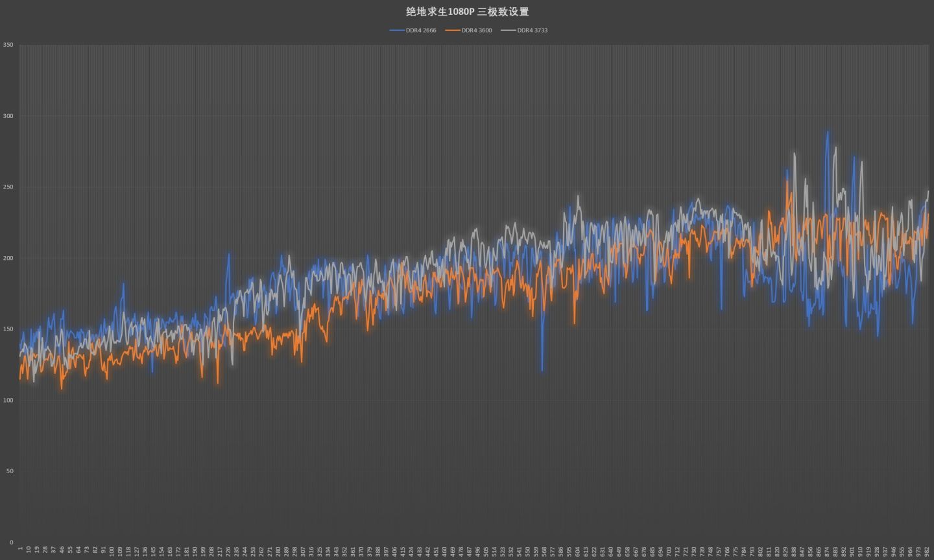The width and height of the screenshot is (934, 560).
Task: Select the deepest blue dip near 120
Action: pos(542,370)
